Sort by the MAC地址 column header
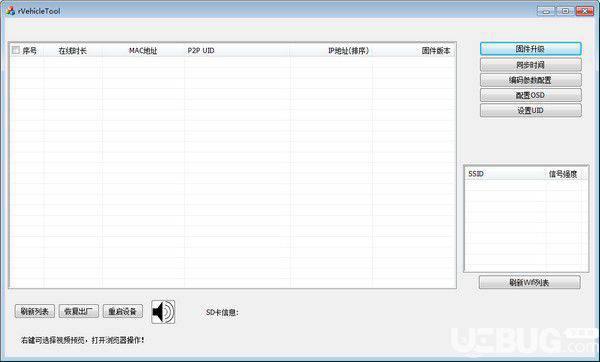Image resolution: width=600 pixels, height=362 pixels. pyautogui.click(x=143, y=51)
